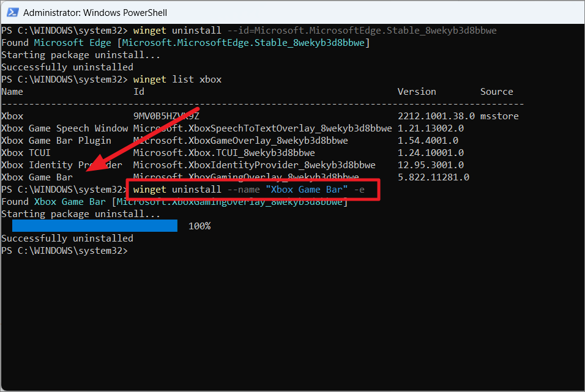Click the first 'winget uninstall --id=Microsoft.MicrosoftEdge' command
This screenshot has width=585, height=392.
tap(315, 30)
